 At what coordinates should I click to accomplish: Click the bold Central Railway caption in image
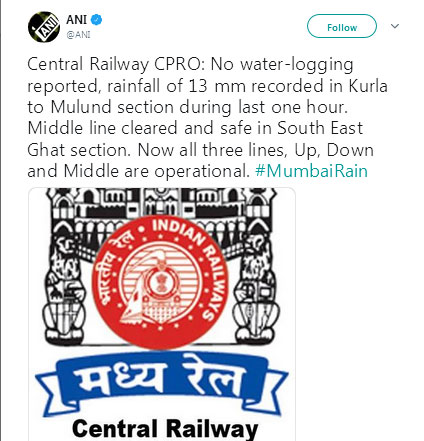pyautogui.click(x=165, y=428)
